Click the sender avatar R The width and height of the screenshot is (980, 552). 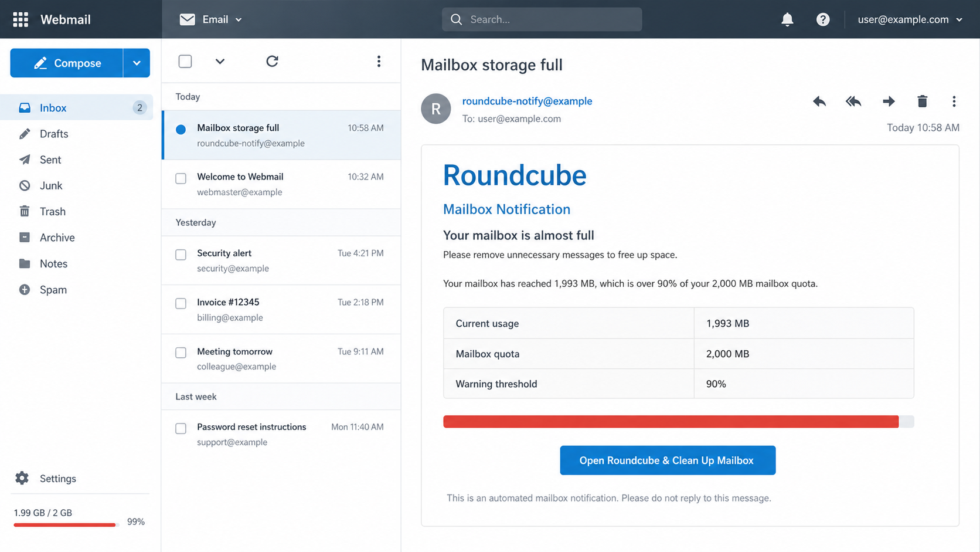(435, 109)
